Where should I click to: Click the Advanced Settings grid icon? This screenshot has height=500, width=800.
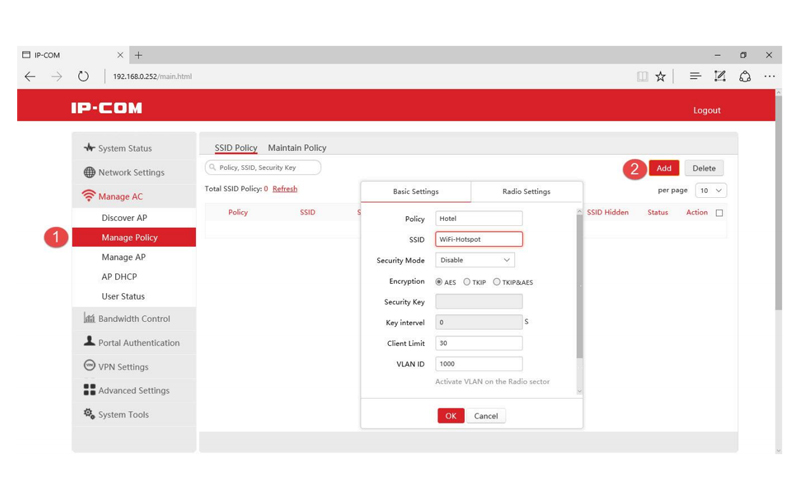click(89, 390)
